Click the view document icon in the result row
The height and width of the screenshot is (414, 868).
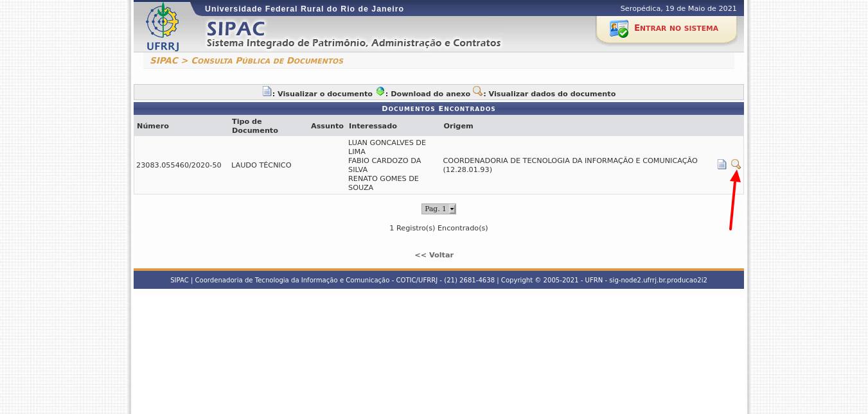pos(722,164)
